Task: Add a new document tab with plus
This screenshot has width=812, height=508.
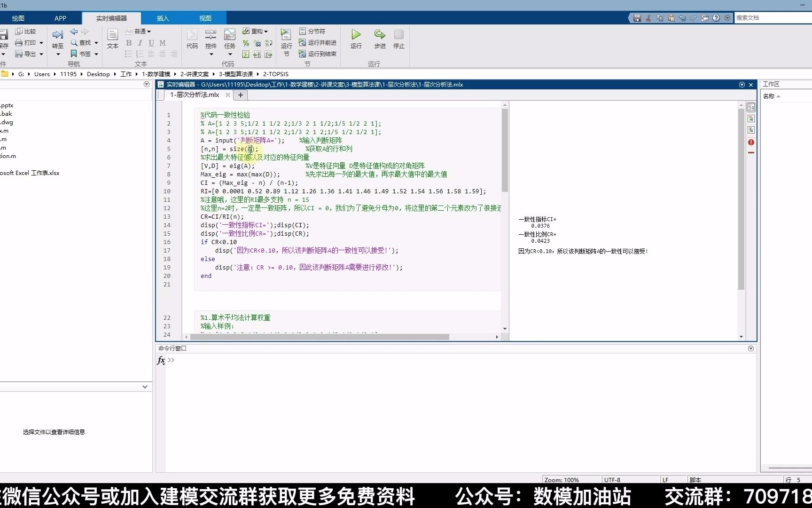Action: (241, 95)
